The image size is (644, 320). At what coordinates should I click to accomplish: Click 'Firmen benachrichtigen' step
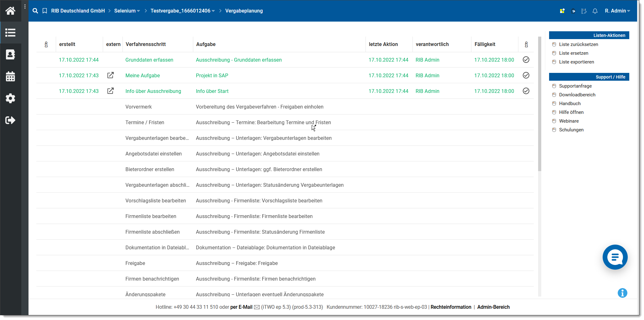(152, 279)
